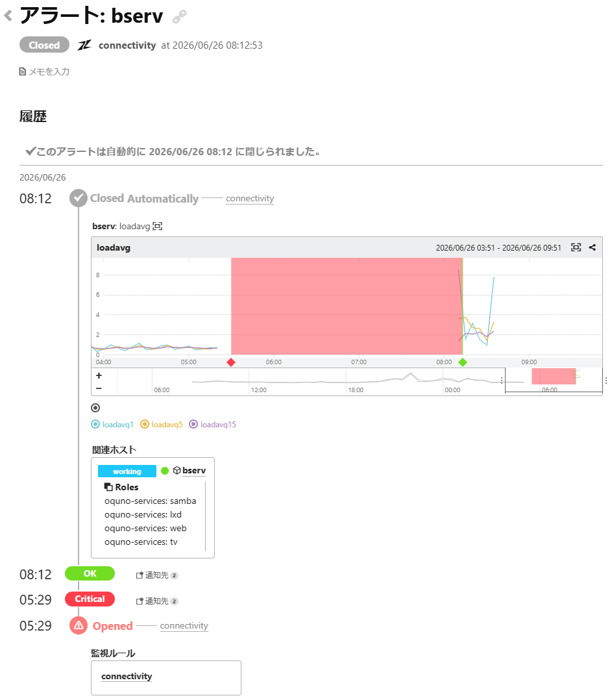Click the Closed Automatically checkmark icon
This screenshot has width=612, height=700.
pos(79,198)
